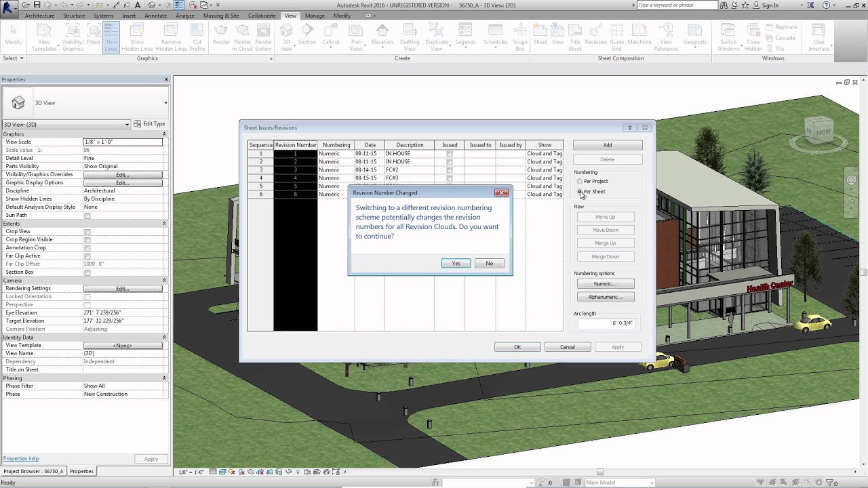Switch to the Architecture ribbon tab
Image resolution: width=868 pixels, height=488 pixels.
pyautogui.click(x=40, y=16)
